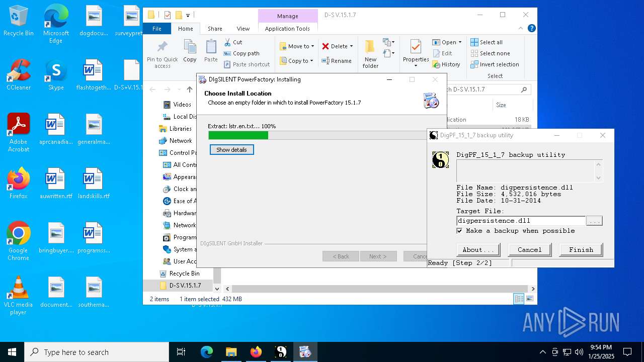Image resolution: width=644 pixels, height=362 pixels.
Task: Open Firefox desktop shortcut
Action: 19,184
